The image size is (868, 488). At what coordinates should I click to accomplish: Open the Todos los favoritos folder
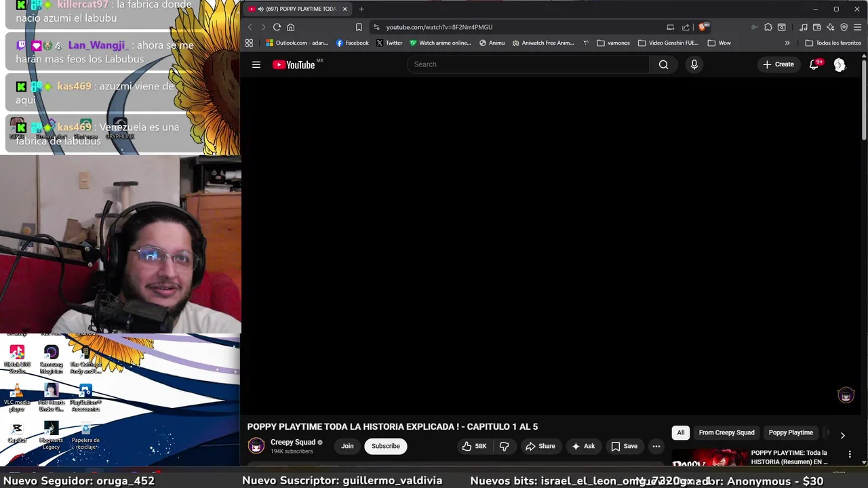pos(833,43)
